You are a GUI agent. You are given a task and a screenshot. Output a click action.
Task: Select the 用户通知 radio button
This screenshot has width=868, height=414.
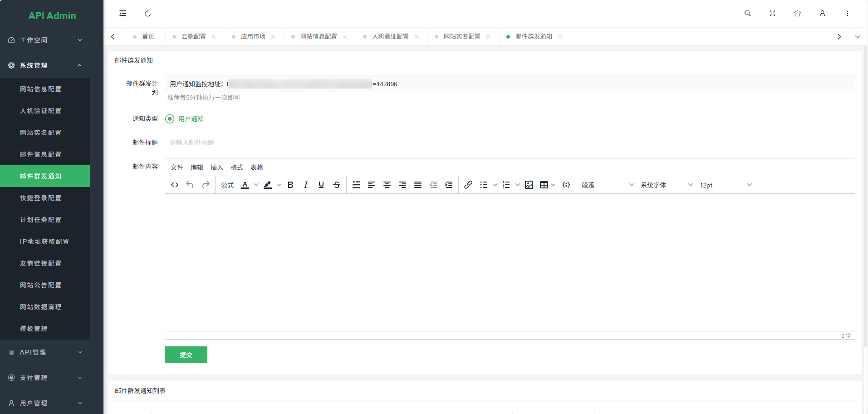click(170, 119)
